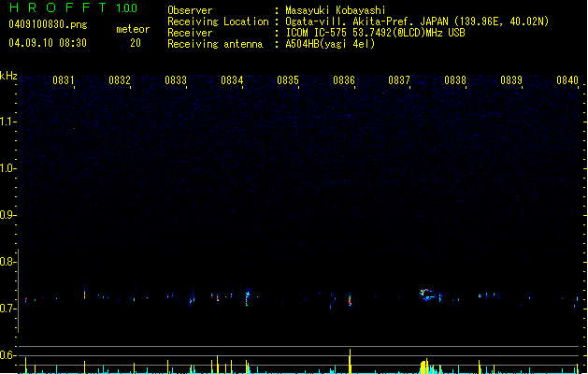Click the meteor count value 20
This screenshot has width=588, height=374.
pyautogui.click(x=136, y=43)
